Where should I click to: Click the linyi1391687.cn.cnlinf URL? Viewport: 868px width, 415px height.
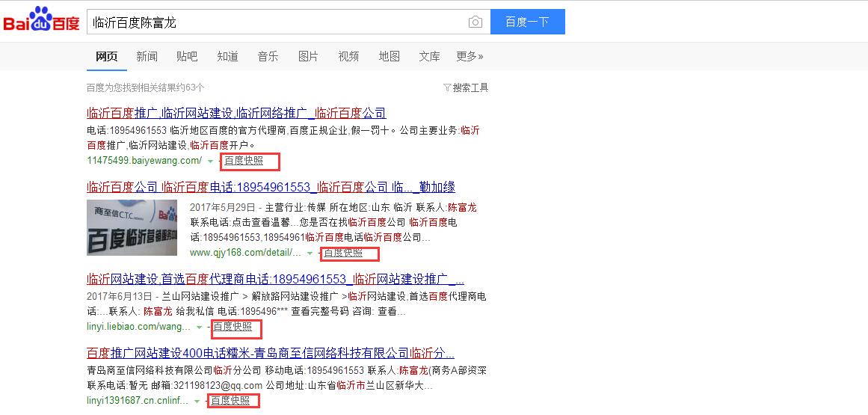[138, 401]
